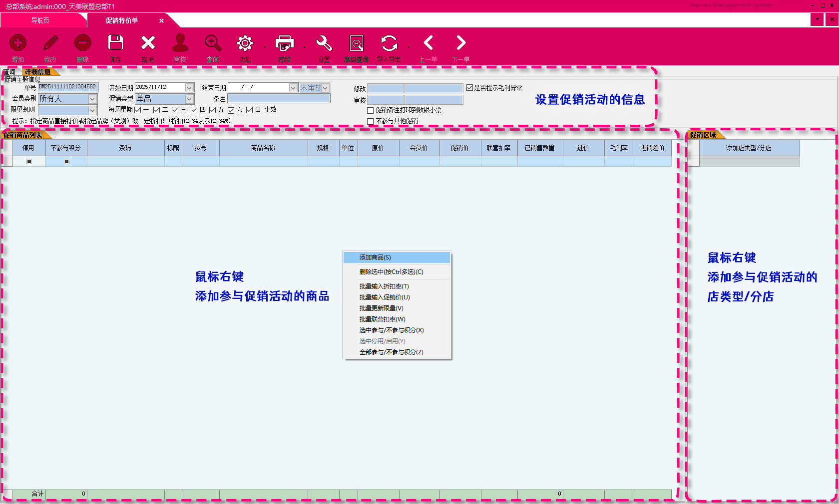Check 不参与其他促销 checkbox
The image size is (839, 504).
point(370,121)
